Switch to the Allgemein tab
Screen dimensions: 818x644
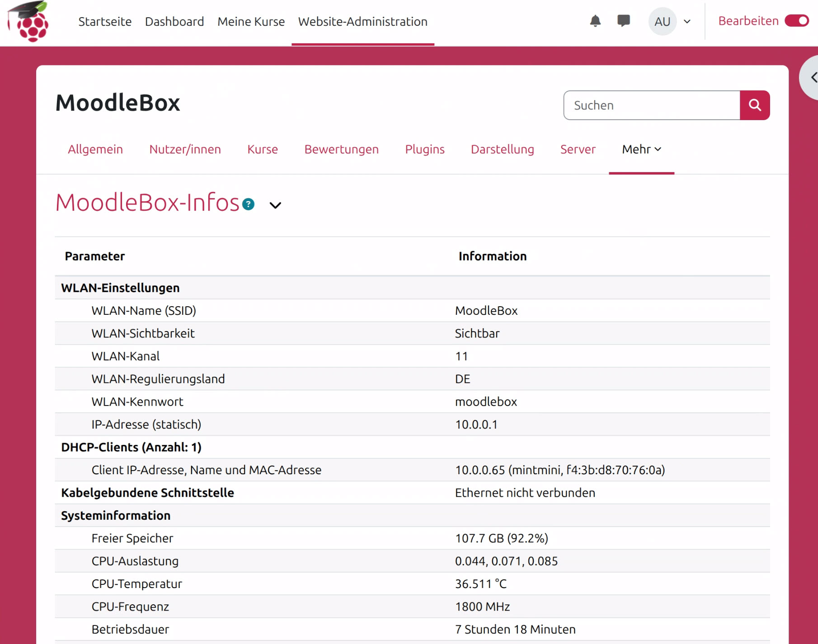95,149
